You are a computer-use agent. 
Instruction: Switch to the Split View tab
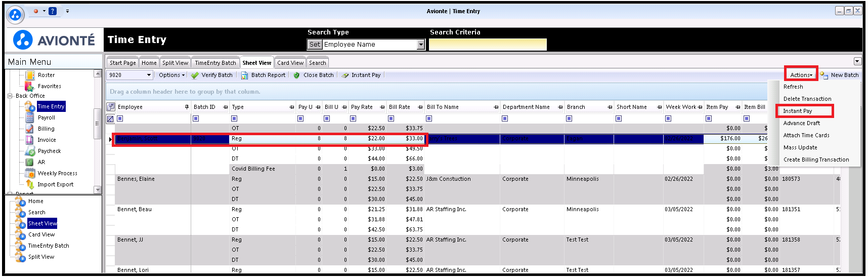coord(175,63)
